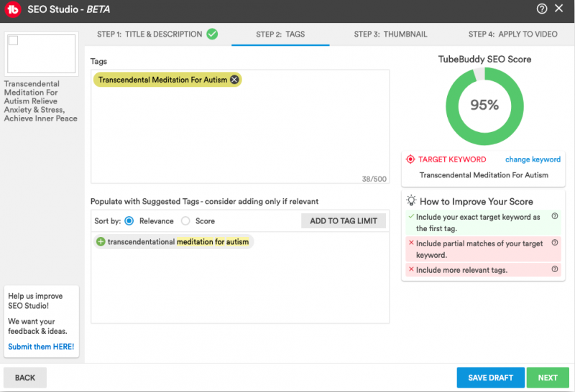Open the help question mark icon
The image size is (575, 392).
(542, 9)
